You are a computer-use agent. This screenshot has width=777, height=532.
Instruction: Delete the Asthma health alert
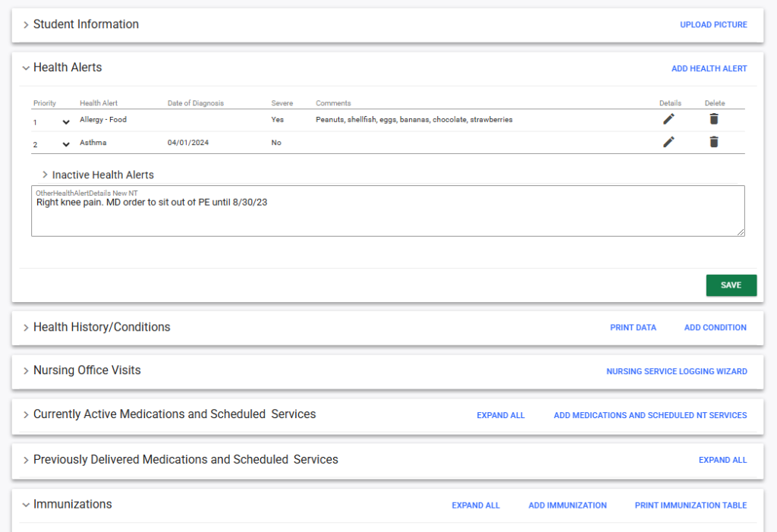pyautogui.click(x=713, y=142)
